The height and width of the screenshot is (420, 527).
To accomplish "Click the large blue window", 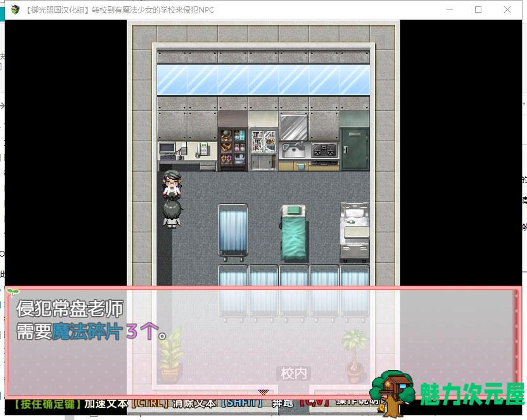I will pos(263,80).
